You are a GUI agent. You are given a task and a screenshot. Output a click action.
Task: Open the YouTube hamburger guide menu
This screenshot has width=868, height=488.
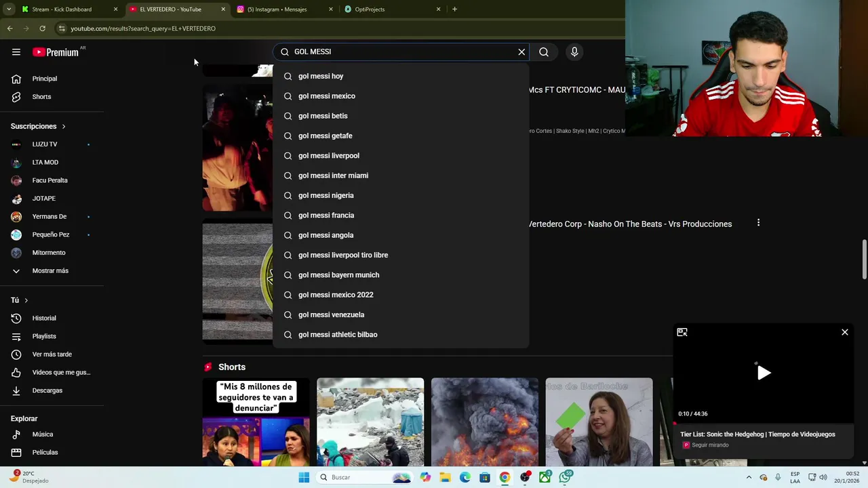click(x=16, y=52)
